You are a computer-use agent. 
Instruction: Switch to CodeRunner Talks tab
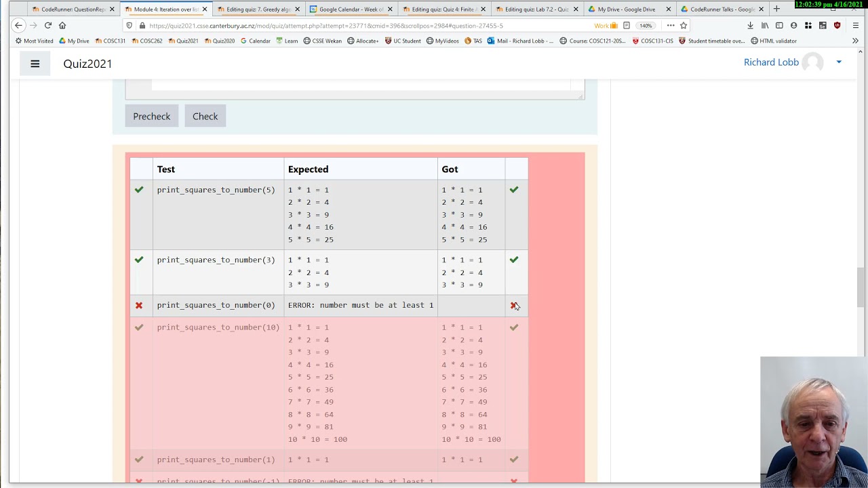(722, 9)
